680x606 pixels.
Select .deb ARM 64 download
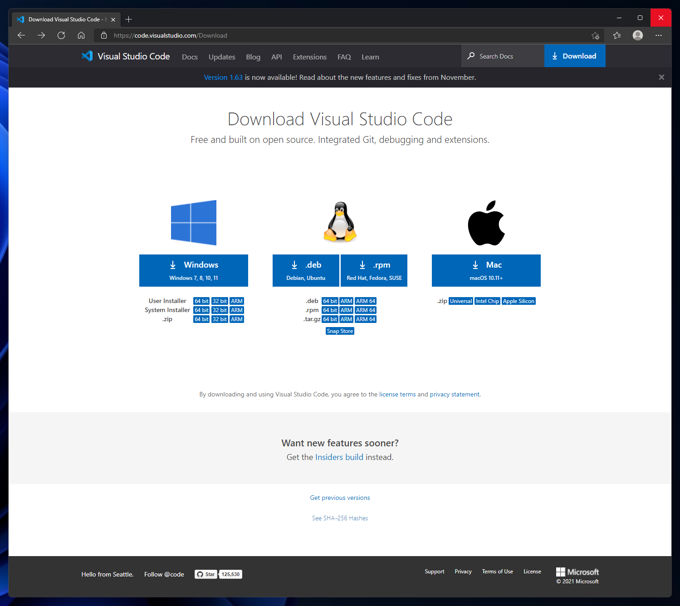point(366,301)
